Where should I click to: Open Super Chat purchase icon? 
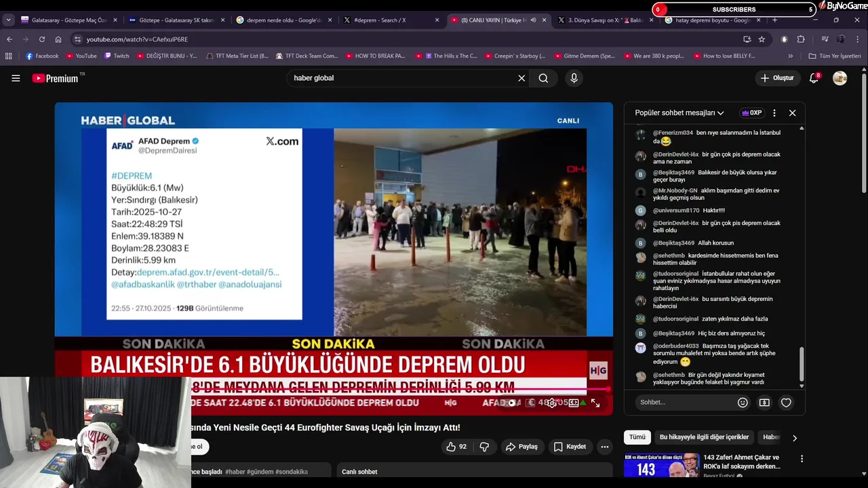(764, 403)
